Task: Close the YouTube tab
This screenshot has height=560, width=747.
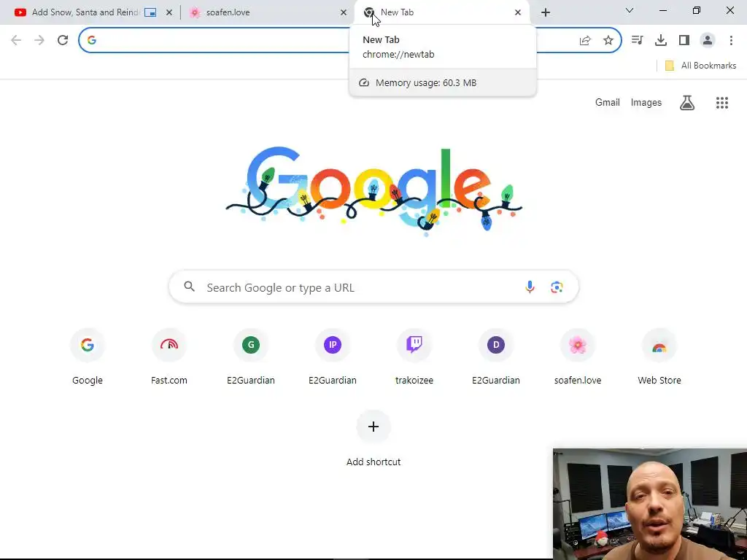Action: click(x=169, y=13)
